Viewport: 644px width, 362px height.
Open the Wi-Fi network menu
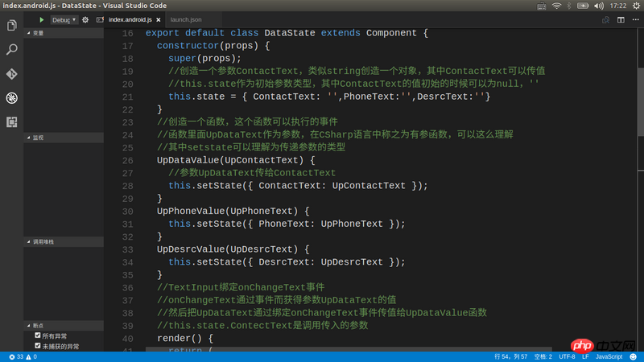tap(556, 6)
